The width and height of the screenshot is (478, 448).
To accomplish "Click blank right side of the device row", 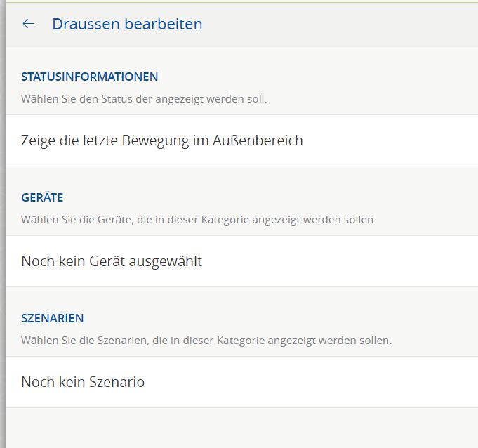I will coord(351,261).
